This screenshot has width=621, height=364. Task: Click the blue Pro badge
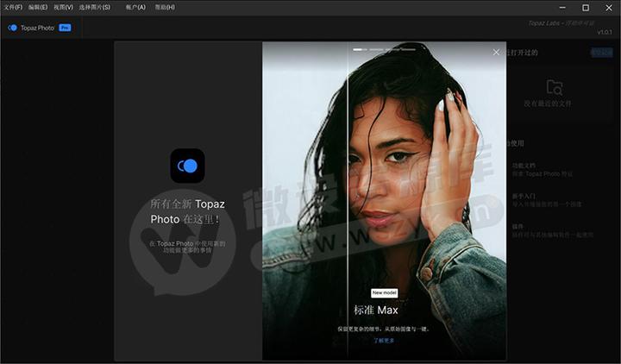pos(65,28)
